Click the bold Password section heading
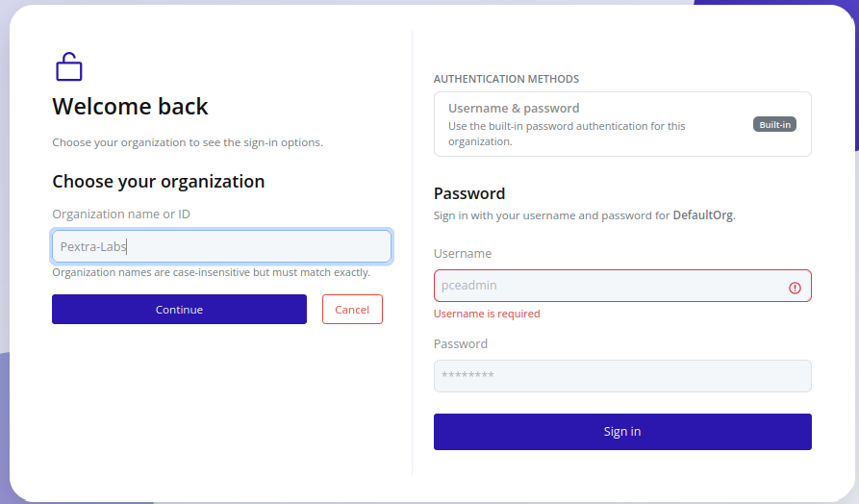859x504 pixels. 469,193
